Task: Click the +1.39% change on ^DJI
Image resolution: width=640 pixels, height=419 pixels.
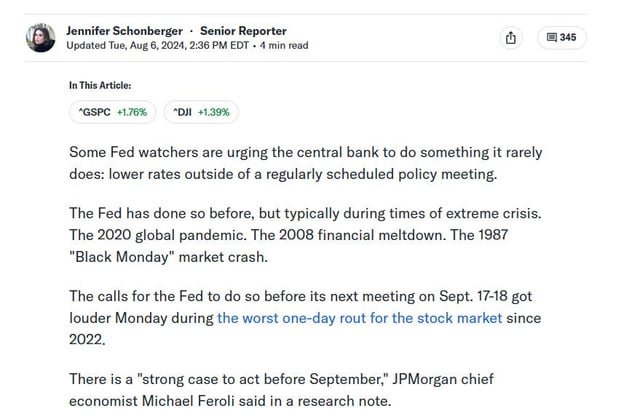Action: click(x=214, y=112)
